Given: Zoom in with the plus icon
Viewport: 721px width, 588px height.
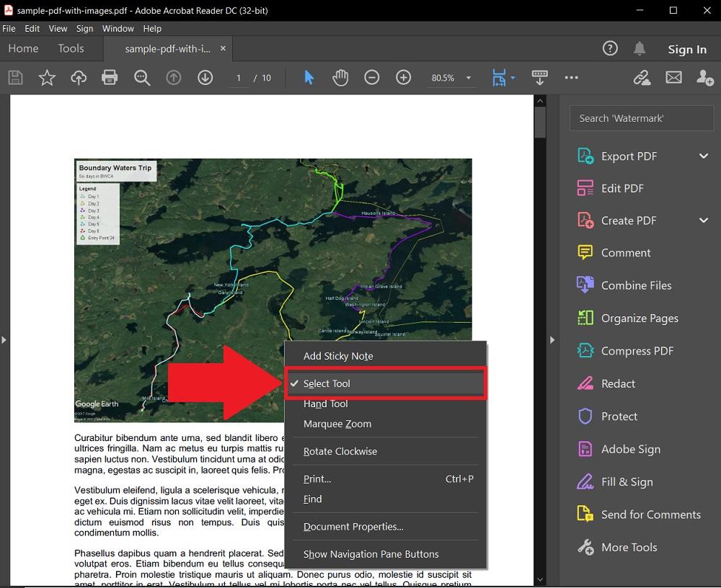Looking at the screenshot, I should tap(403, 78).
